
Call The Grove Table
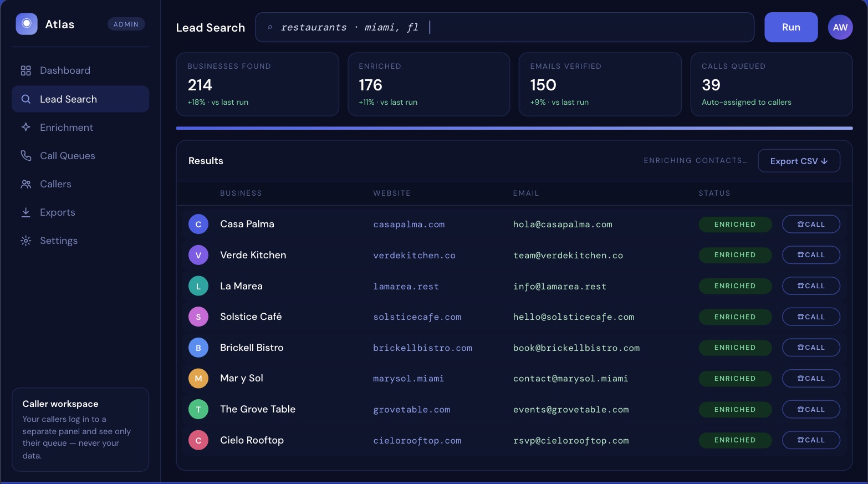(811, 409)
